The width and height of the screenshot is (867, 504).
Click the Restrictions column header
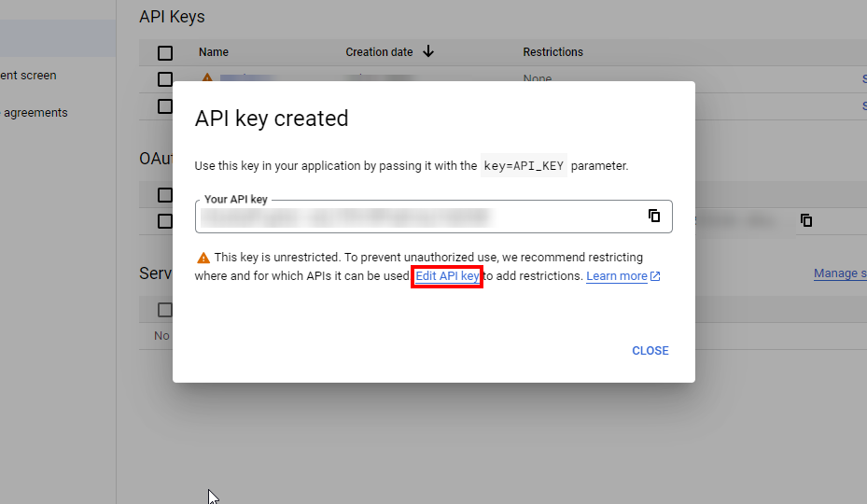tap(552, 52)
